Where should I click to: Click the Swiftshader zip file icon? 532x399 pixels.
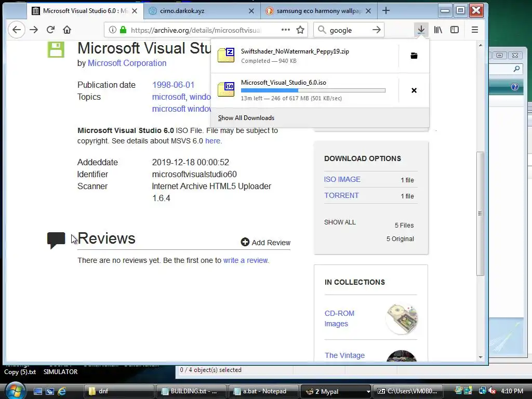(226, 55)
